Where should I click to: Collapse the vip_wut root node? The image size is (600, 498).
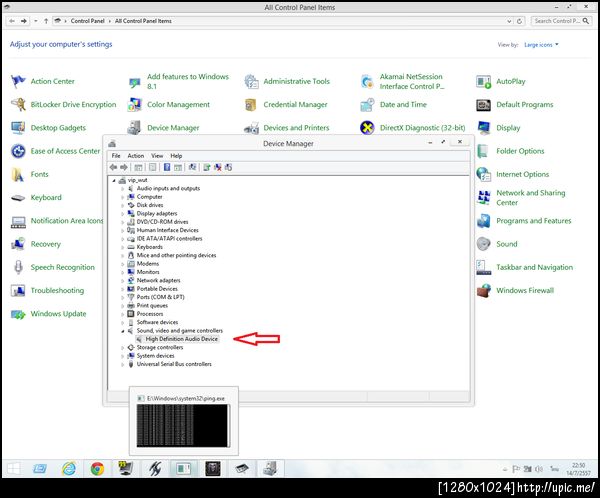(114, 180)
